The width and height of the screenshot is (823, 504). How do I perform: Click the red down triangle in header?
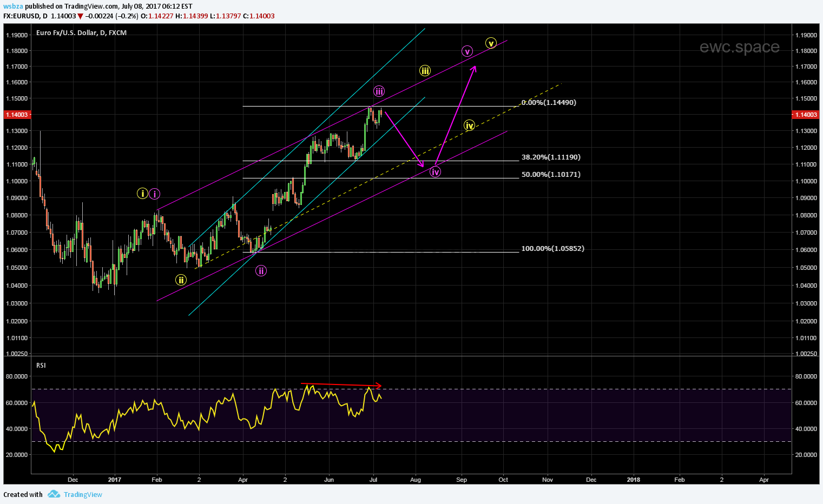tap(80, 16)
